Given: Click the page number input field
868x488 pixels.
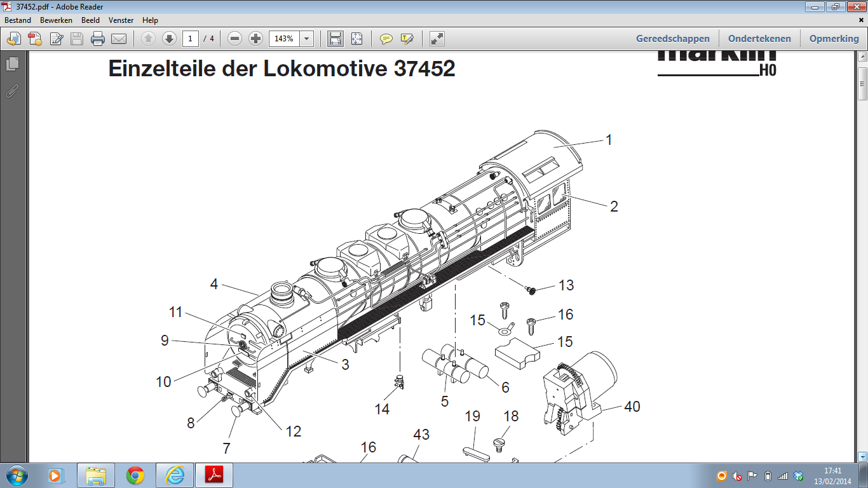Looking at the screenshot, I should coord(191,39).
